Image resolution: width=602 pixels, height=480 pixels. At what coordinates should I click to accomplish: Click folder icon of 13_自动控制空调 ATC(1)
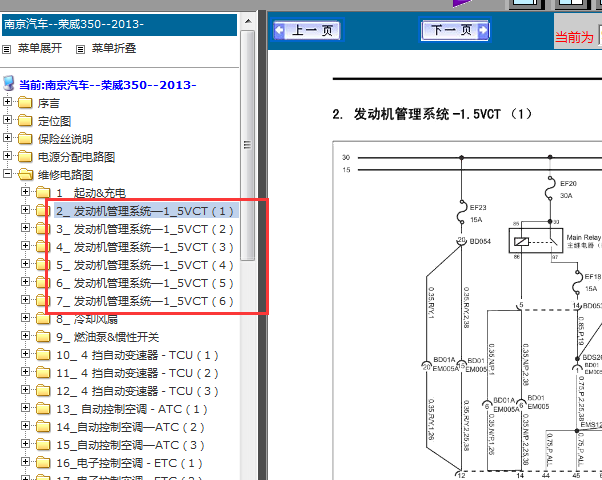point(43,409)
